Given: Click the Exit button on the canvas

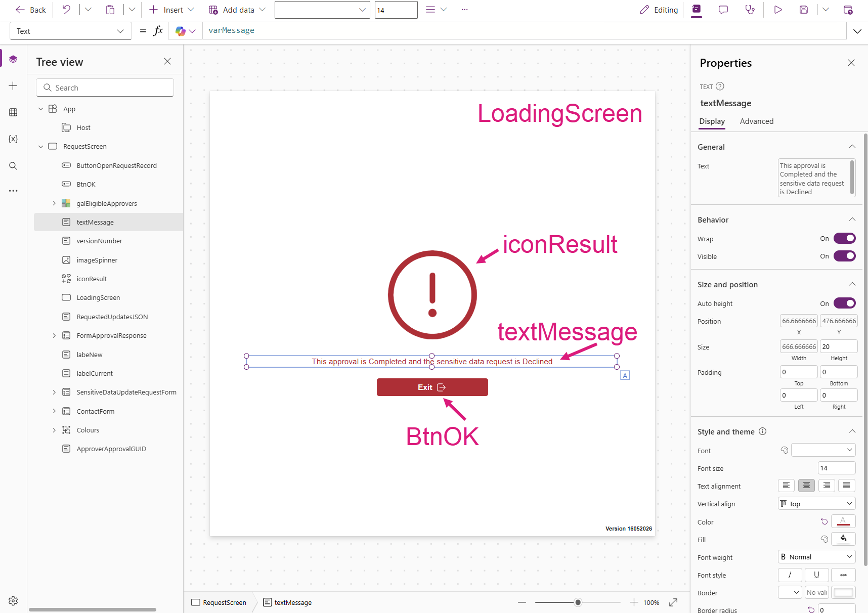Looking at the screenshot, I should (432, 387).
